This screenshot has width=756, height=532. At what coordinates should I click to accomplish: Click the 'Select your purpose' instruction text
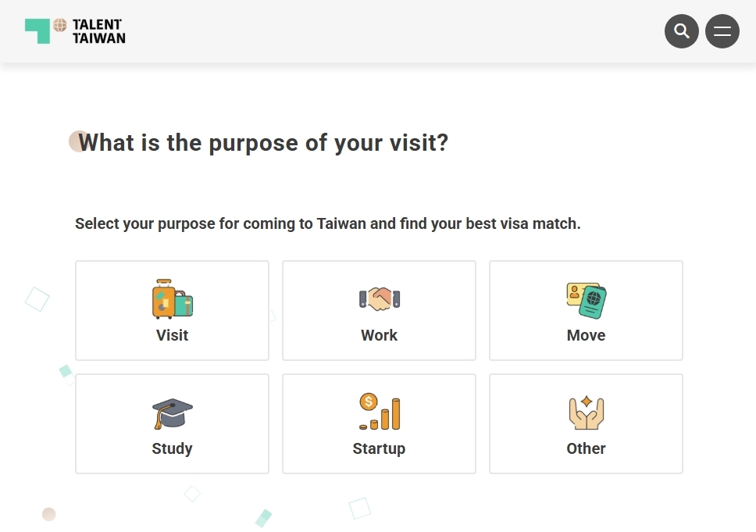[x=328, y=223]
